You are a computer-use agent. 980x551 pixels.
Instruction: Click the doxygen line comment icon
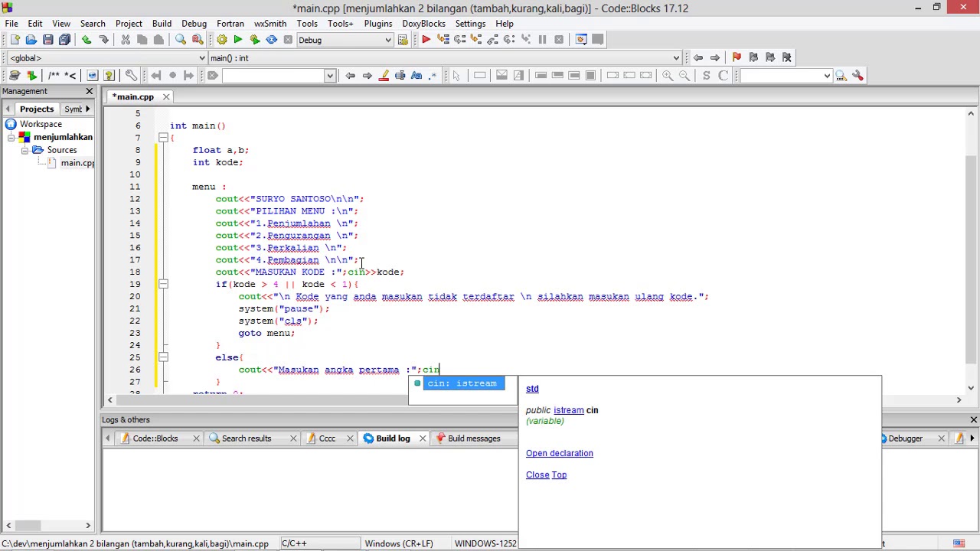70,75
